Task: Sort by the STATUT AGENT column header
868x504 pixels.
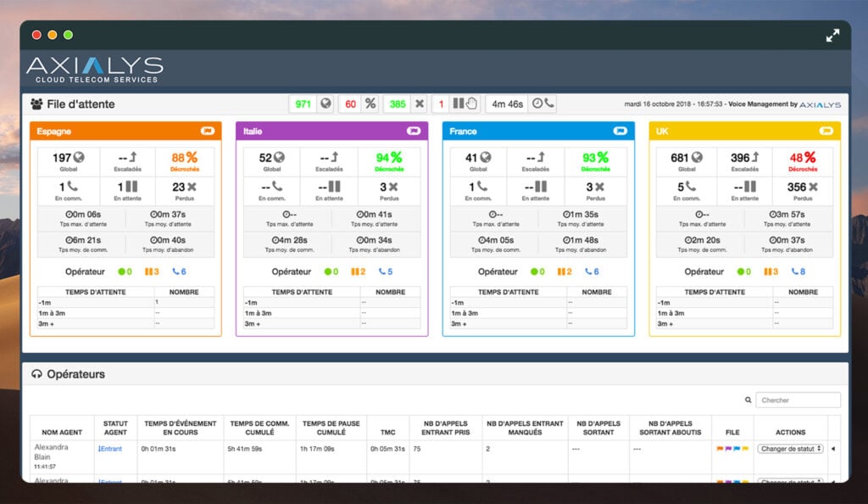Action: [x=115, y=428]
